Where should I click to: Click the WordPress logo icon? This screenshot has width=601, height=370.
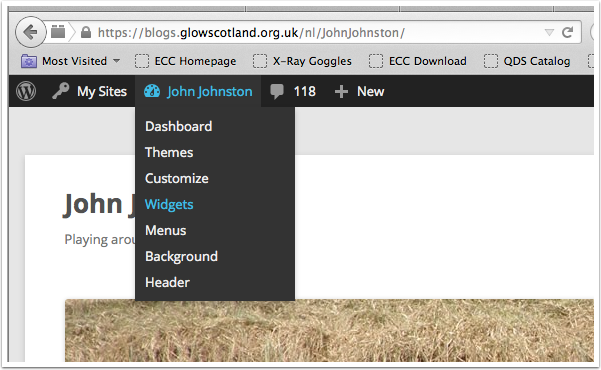tap(26, 91)
